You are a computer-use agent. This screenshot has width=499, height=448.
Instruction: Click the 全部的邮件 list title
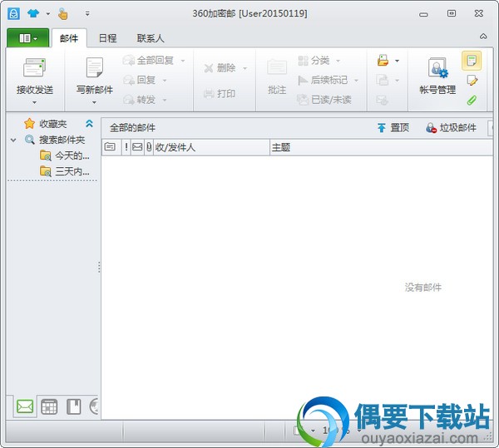click(x=132, y=128)
